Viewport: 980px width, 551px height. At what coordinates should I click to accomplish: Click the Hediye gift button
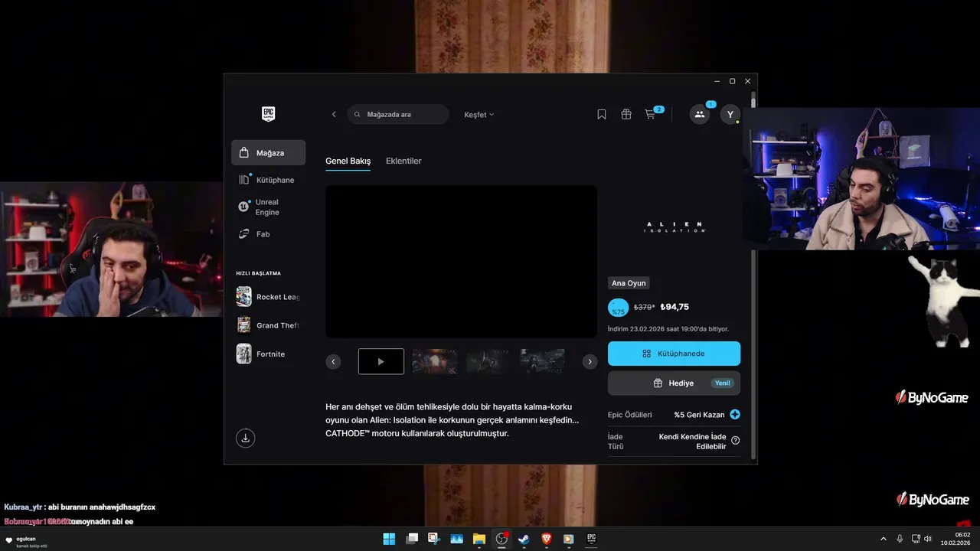[x=674, y=383]
